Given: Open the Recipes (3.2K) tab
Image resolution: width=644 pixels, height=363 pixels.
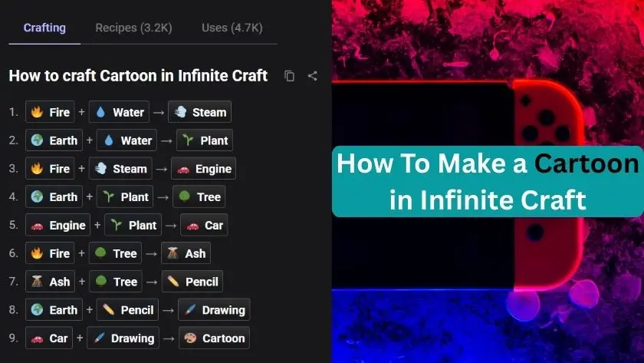Looking at the screenshot, I should pyautogui.click(x=133, y=28).
